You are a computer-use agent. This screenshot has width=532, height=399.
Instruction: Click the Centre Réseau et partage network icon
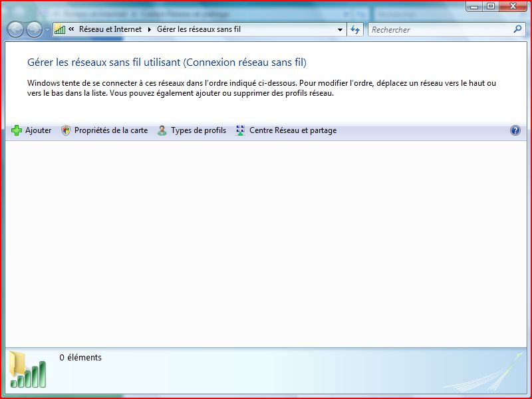[240, 130]
